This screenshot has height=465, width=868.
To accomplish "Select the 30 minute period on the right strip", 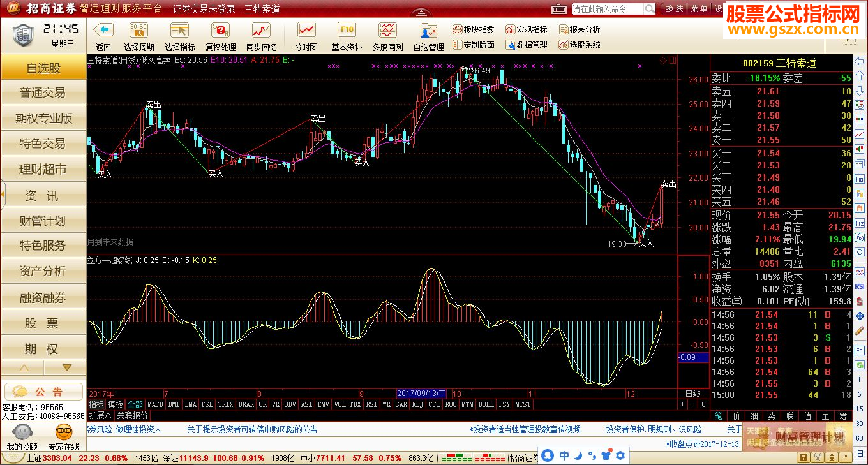I will (859, 424).
